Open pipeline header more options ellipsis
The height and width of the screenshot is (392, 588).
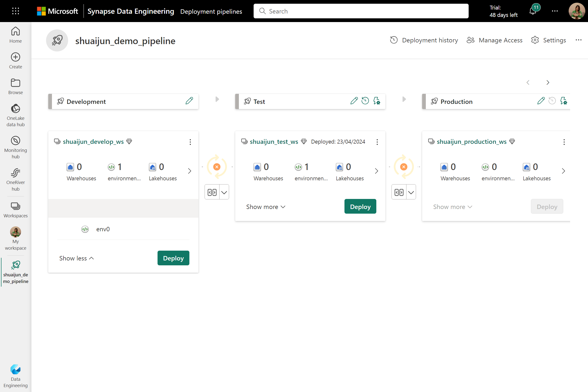click(x=578, y=40)
